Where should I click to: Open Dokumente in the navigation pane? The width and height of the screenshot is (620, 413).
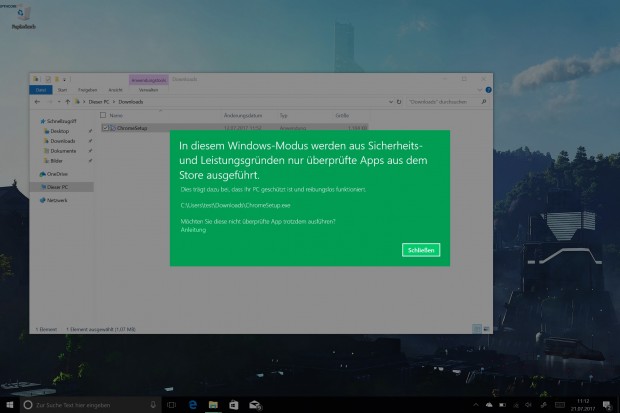coord(60,151)
